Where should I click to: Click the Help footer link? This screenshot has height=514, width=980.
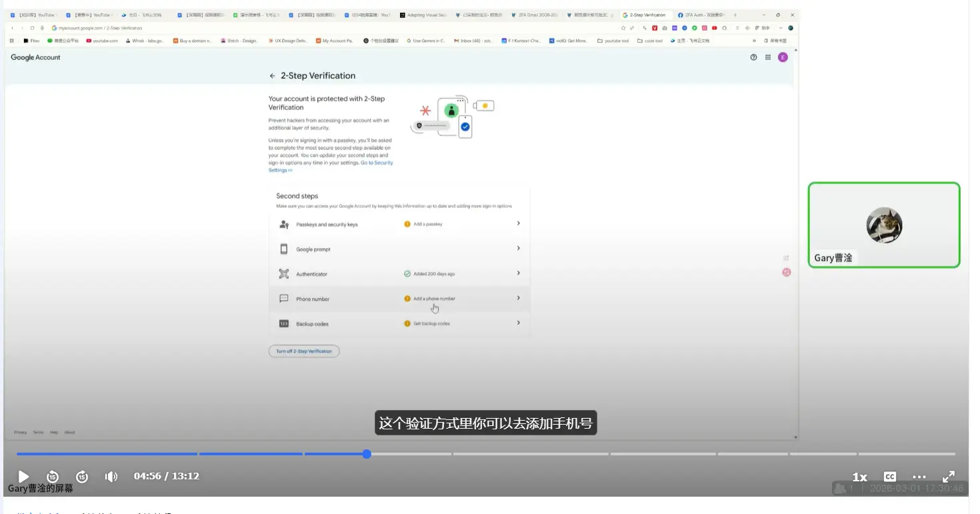(54, 433)
